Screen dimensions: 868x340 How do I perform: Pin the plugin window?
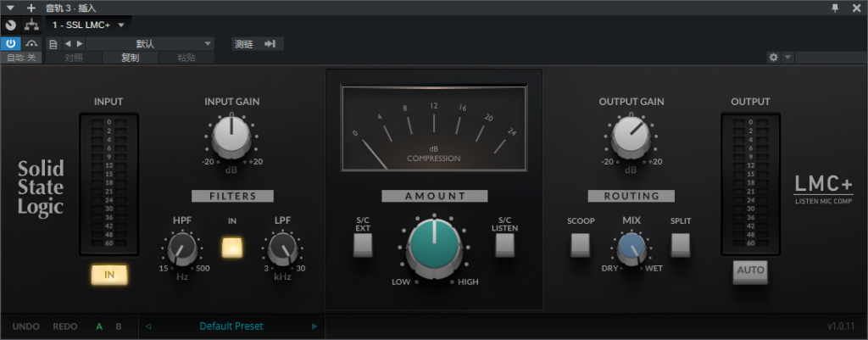[835, 8]
